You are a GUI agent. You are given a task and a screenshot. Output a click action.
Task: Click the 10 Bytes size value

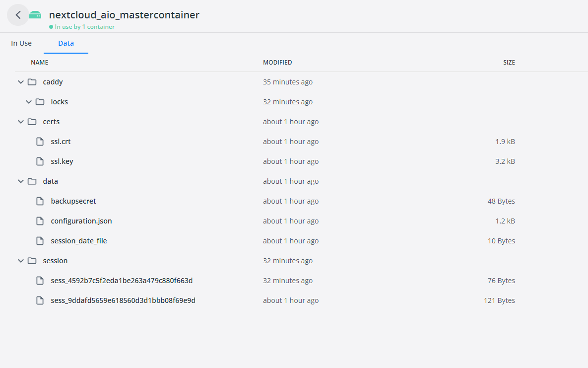501,241
